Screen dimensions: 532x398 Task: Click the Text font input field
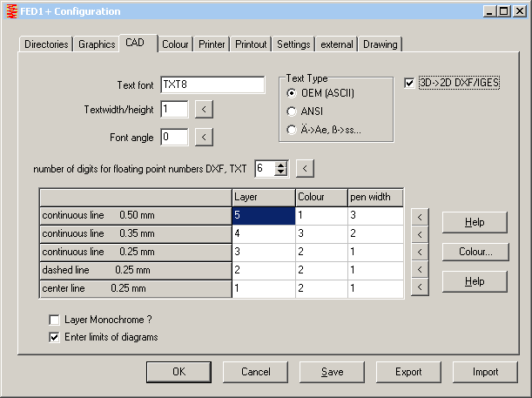pos(212,84)
